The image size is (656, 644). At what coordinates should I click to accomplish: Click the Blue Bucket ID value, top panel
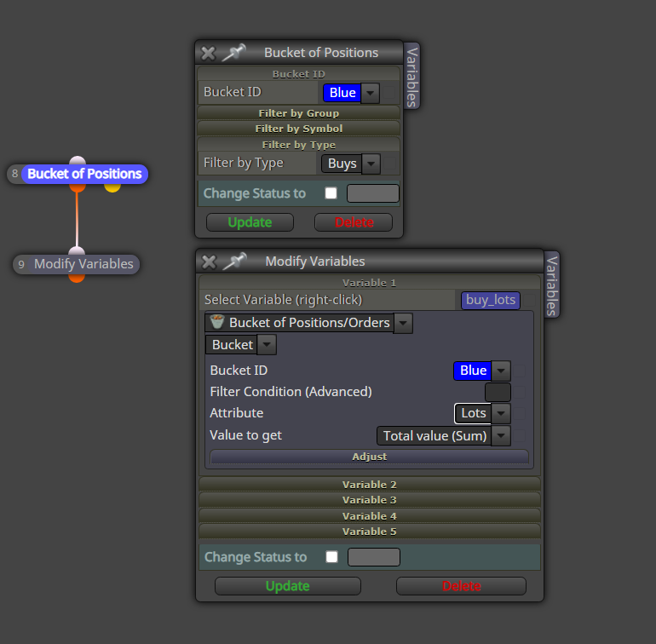pyautogui.click(x=342, y=93)
